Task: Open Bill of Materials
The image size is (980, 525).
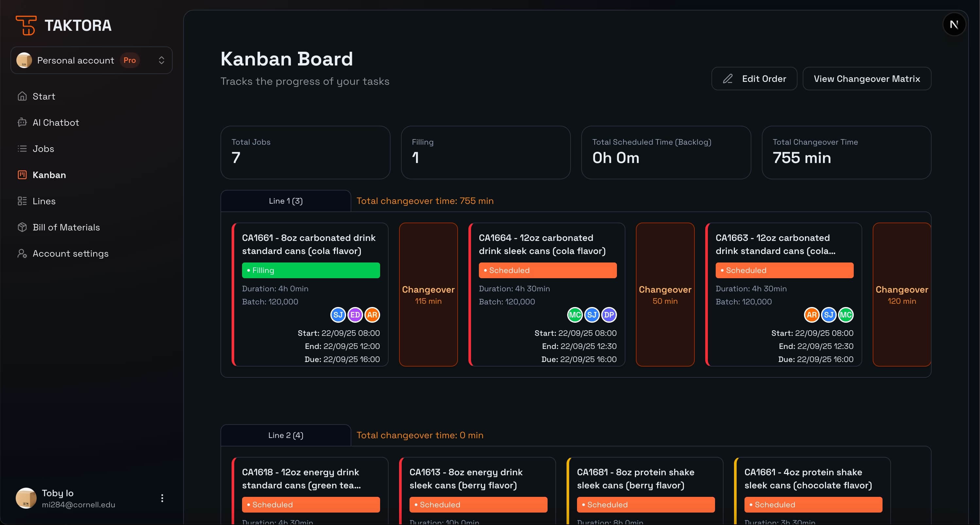Action: coord(66,227)
